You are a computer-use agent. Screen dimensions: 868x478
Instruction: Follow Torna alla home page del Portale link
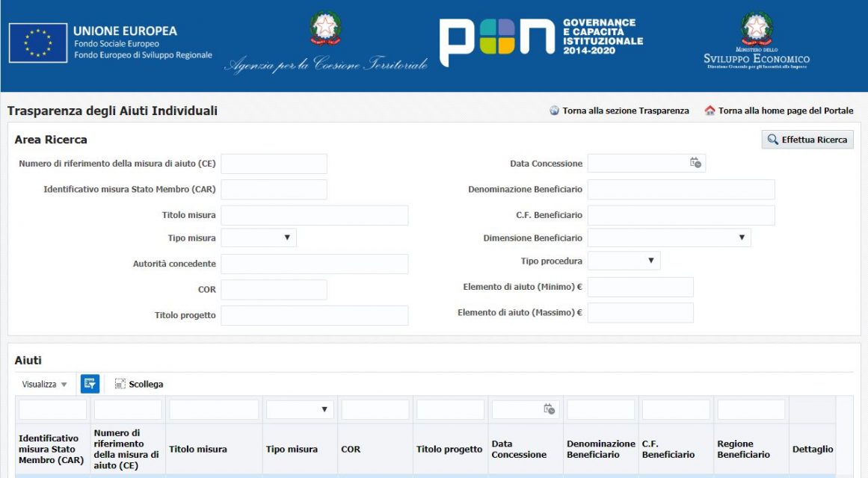[x=786, y=111]
